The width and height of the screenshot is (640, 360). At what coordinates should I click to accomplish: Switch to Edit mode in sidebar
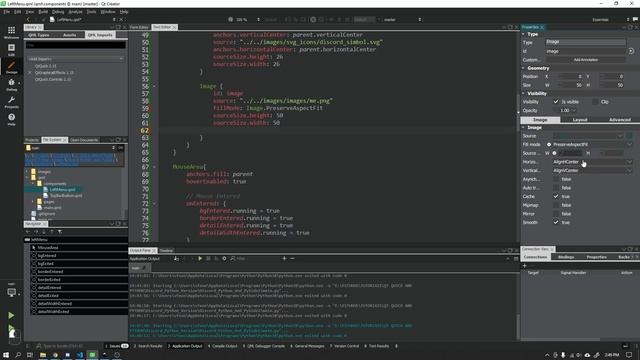click(11, 50)
